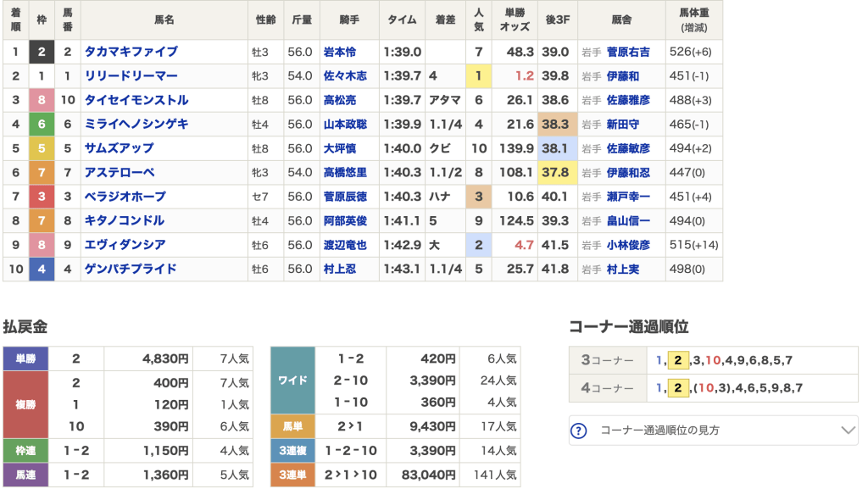
Task: Click the blue frame number 4 badge
Action: pyautogui.click(x=42, y=269)
